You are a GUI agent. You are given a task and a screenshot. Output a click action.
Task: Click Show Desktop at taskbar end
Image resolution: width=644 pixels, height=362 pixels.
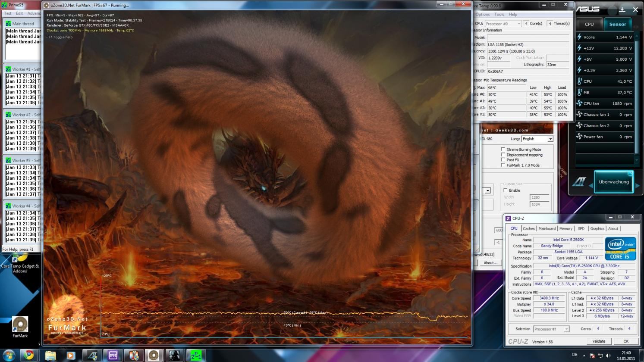(641, 356)
